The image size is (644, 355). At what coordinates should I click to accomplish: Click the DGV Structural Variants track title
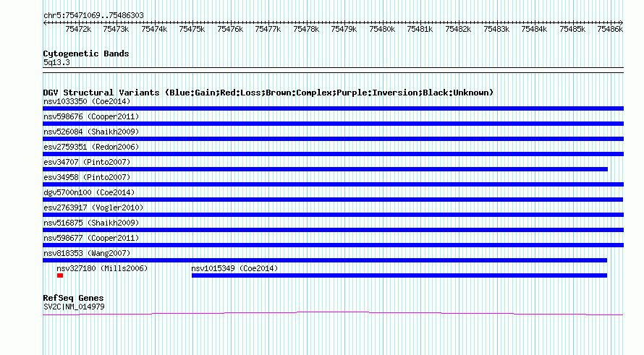click(268, 93)
